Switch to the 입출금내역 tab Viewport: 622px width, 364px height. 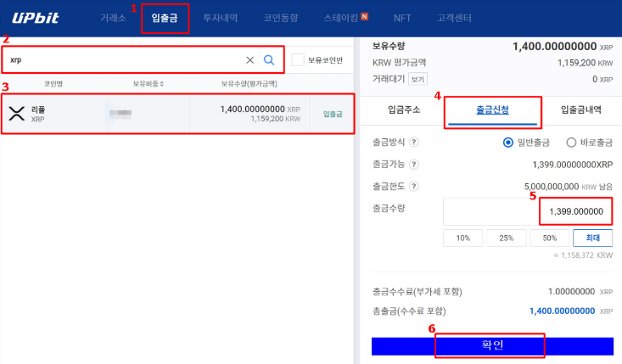pos(580,109)
